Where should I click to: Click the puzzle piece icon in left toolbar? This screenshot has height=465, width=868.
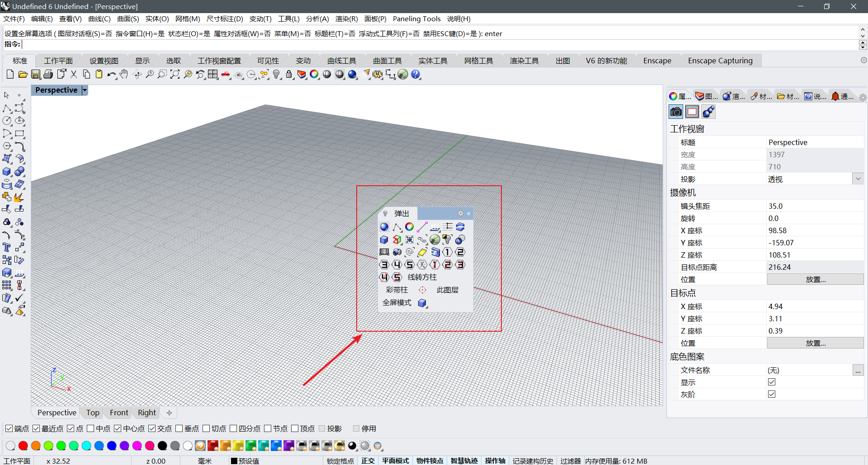coord(7,197)
